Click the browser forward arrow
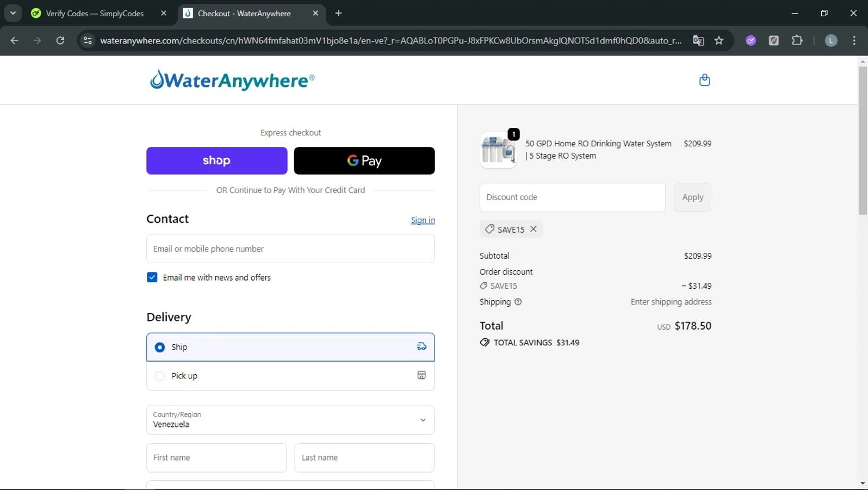Viewport: 868px width, 490px height. [x=37, y=40]
